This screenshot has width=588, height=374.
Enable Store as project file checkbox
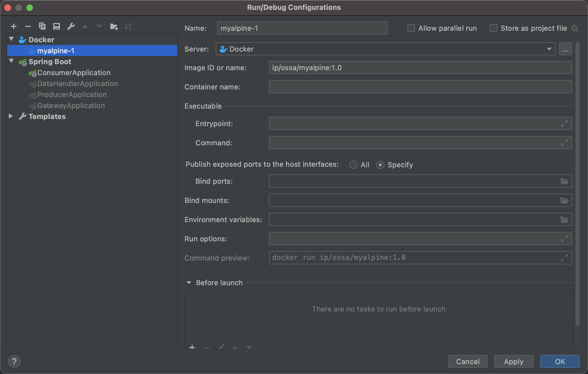[493, 28]
